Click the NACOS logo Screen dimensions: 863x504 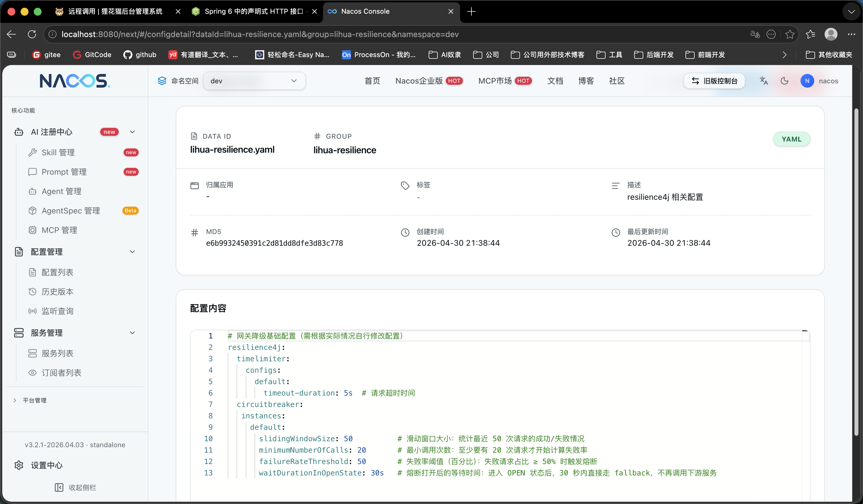coord(75,81)
